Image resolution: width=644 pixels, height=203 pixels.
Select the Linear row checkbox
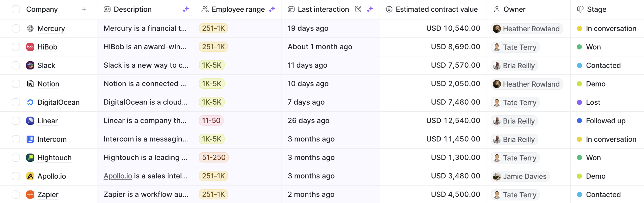coord(16,121)
